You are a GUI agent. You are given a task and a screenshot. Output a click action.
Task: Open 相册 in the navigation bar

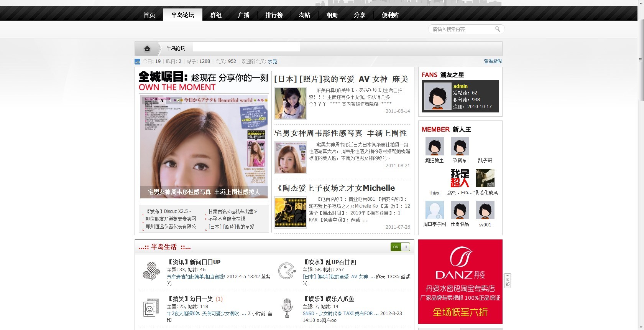332,15
